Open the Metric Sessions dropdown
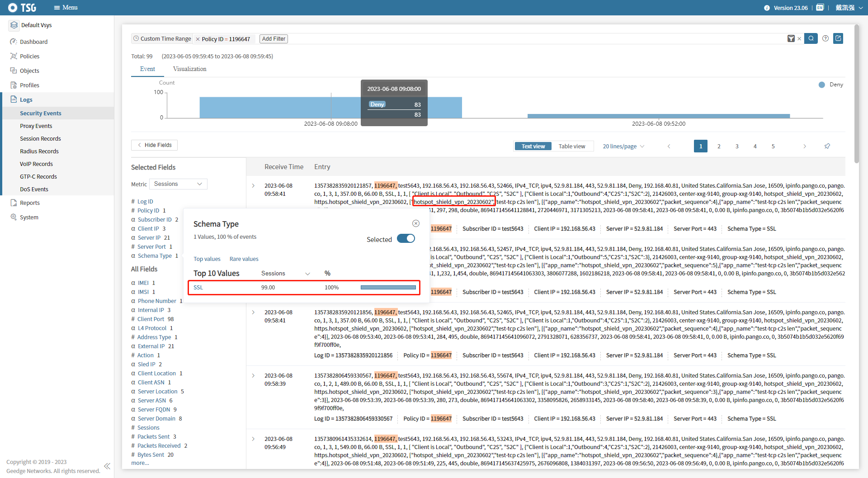The height and width of the screenshot is (478, 868). tap(178, 184)
